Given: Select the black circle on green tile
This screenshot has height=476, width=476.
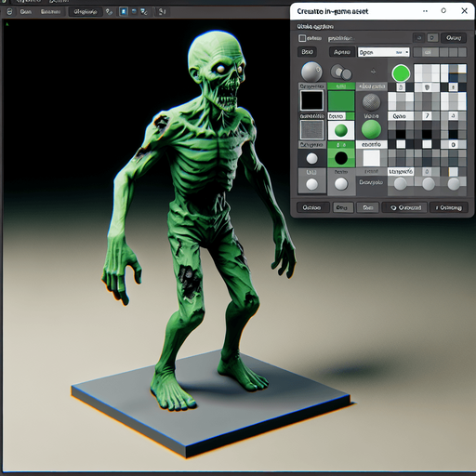Looking at the screenshot, I should (341, 158).
